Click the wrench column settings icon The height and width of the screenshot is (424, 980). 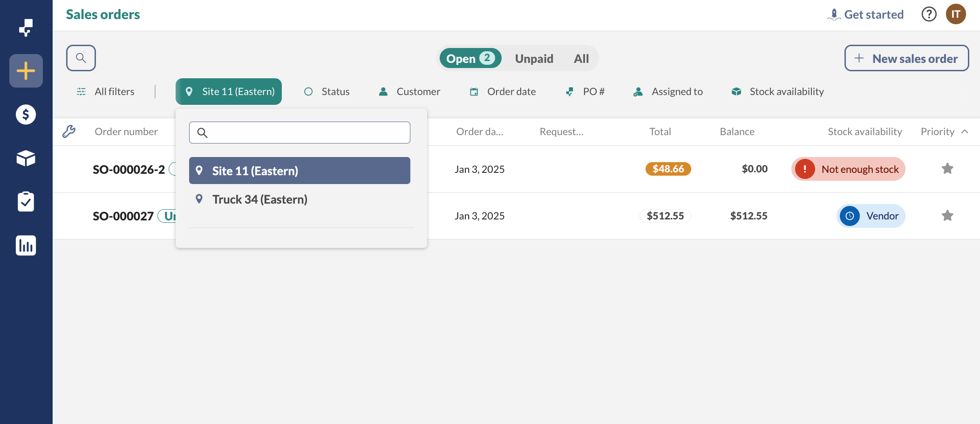click(69, 132)
